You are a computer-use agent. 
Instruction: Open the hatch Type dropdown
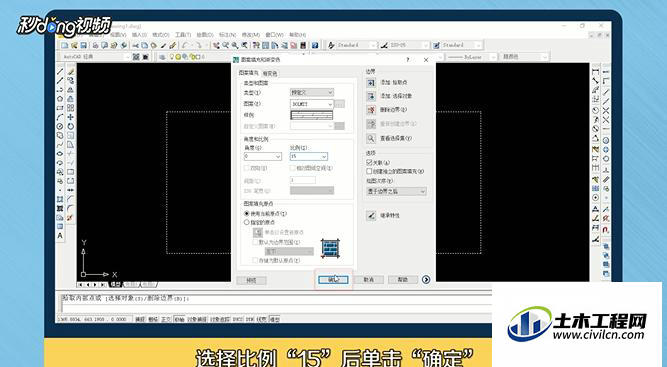311,92
